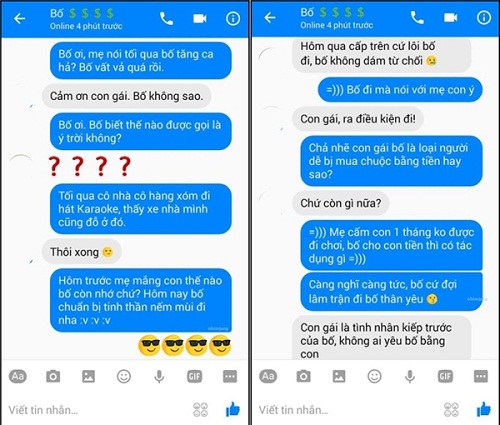The image size is (500, 425).
Task: Start video call in right chat header
Action: click(x=450, y=17)
